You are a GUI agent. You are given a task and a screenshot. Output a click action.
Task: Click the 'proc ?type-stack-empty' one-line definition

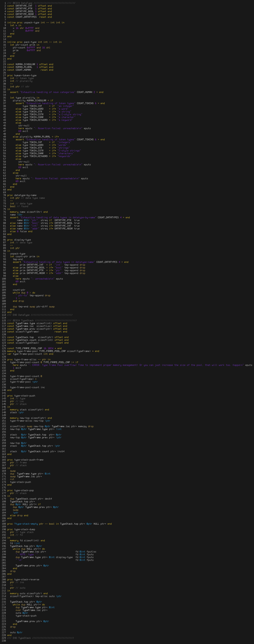[59, 524]
